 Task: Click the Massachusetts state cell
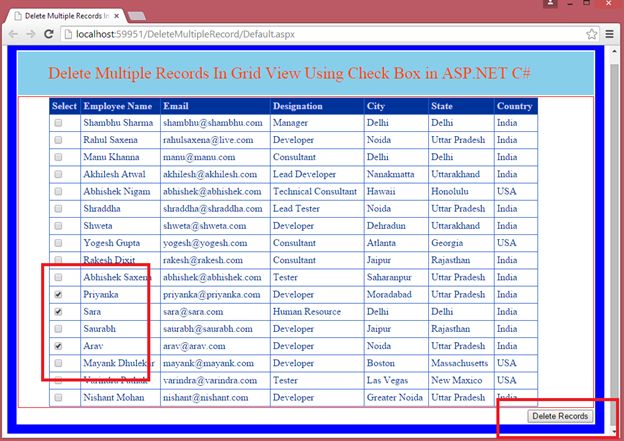click(x=461, y=363)
